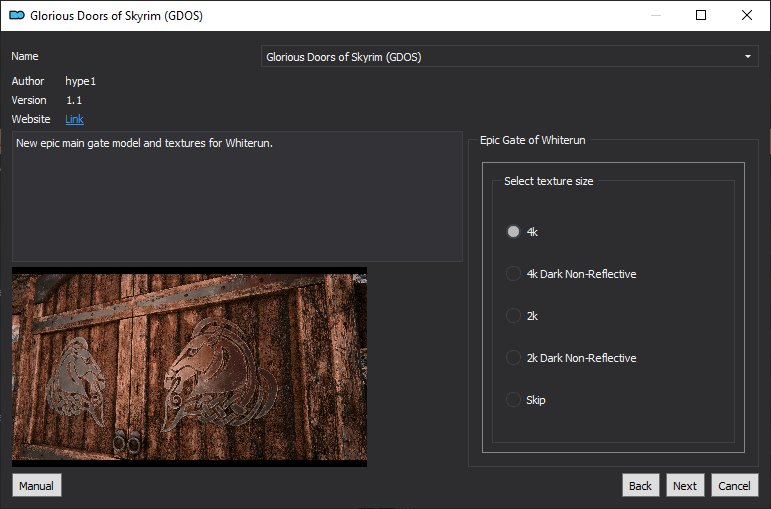Cancel the installer dialog
The image size is (771, 509).
tap(735, 485)
